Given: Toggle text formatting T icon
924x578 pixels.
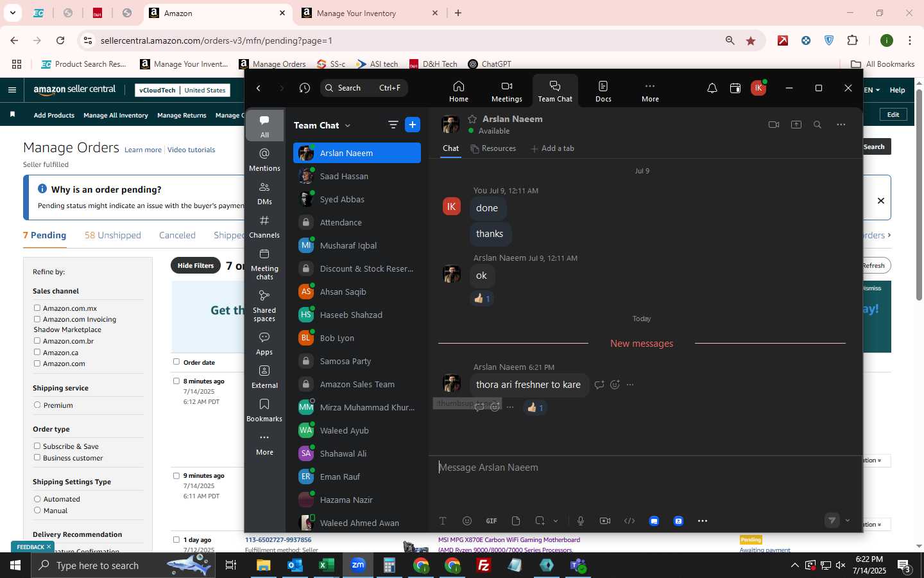Looking at the screenshot, I should coord(443,521).
